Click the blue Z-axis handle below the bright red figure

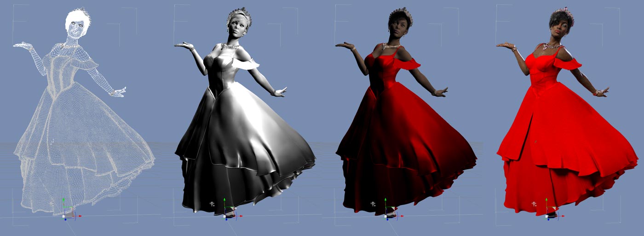tap(548, 219)
